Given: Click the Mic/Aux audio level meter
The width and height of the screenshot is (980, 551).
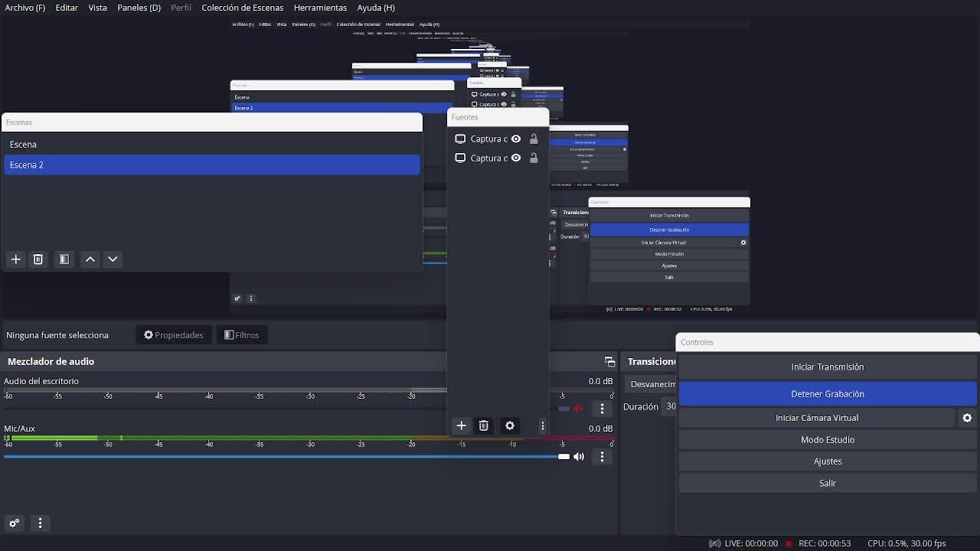Looking at the screenshot, I should tap(309, 439).
